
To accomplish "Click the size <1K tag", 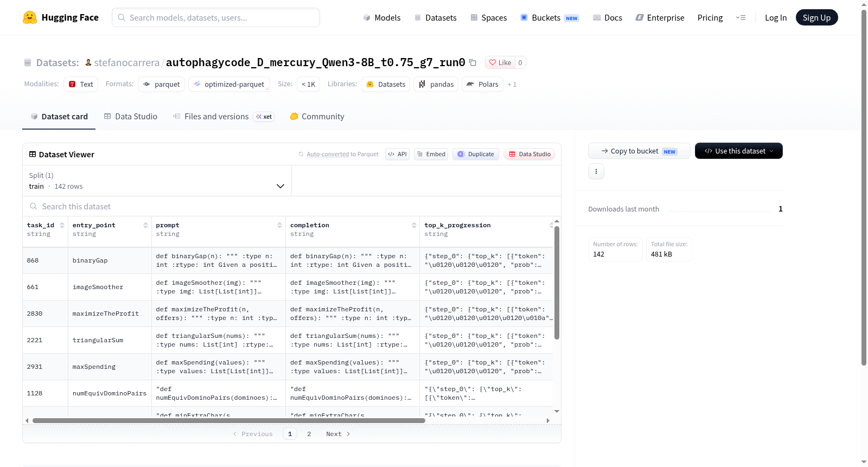I will tap(308, 84).
